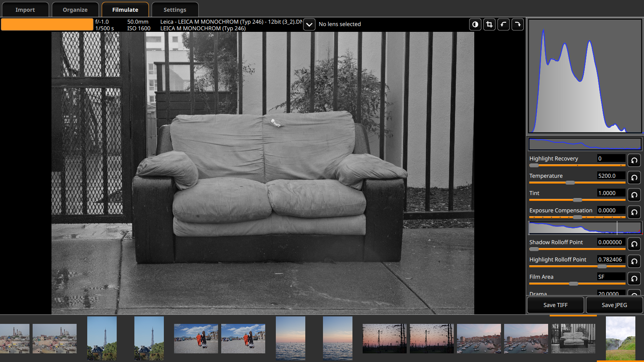The width and height of the screenshot is (644, 362).
Task: Select the Eiffel Tower thumbnail
Action: pos(102,338)
